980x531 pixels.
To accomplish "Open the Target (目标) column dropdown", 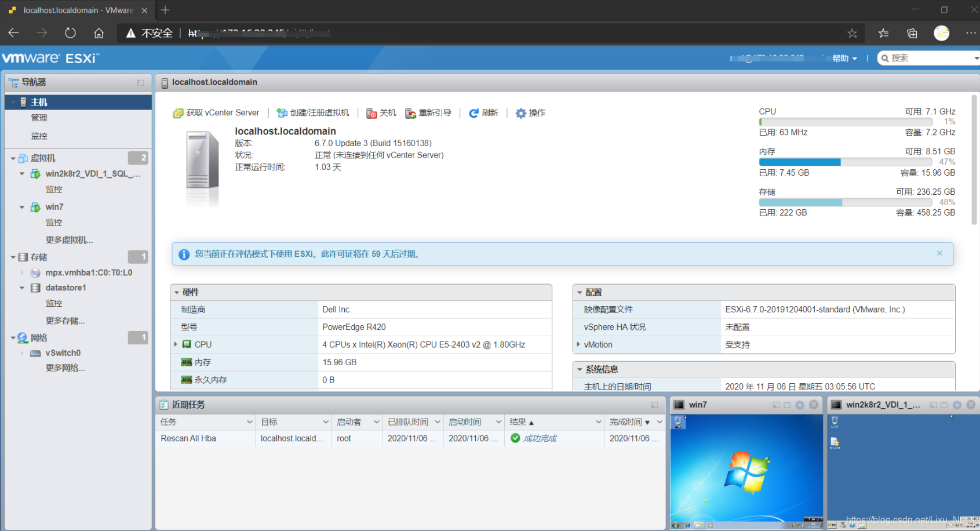I will click(326, 422).
